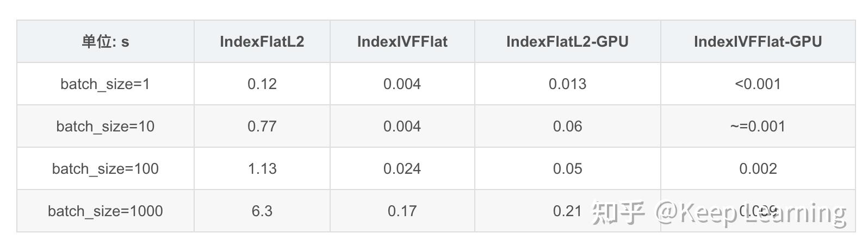Select the 1.13 value cell
The image size is (868, 252).
click(262, 169)
